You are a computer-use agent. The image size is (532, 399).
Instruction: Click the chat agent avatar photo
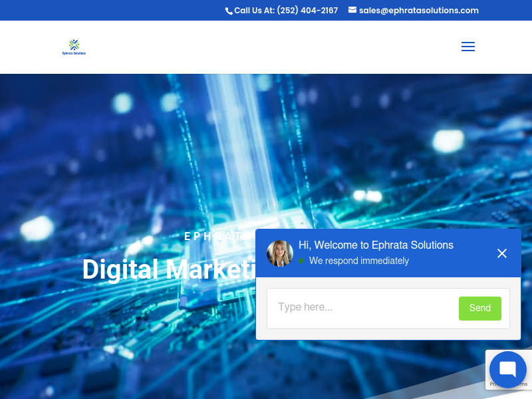point(280,253)
